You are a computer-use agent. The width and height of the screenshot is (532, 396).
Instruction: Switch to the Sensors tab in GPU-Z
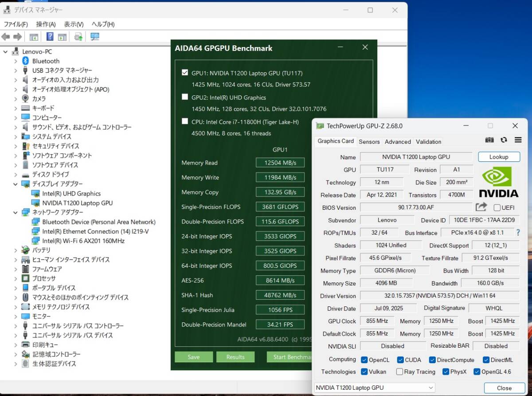(x=369, y=141)
